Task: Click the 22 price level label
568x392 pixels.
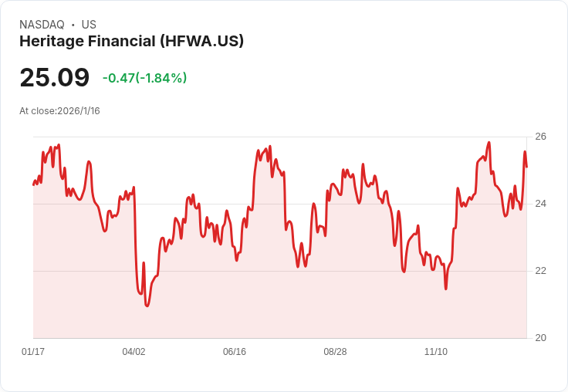Action: (540, 271)
